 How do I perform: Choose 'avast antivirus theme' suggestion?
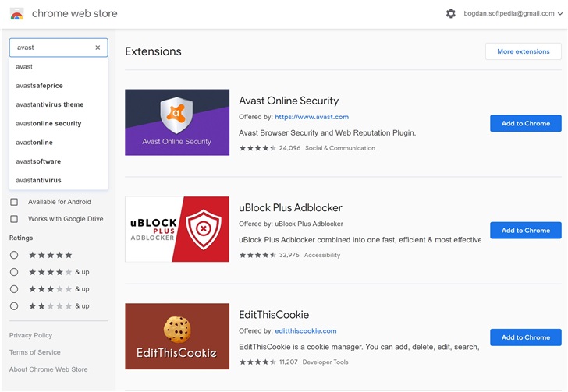(49, 104)
